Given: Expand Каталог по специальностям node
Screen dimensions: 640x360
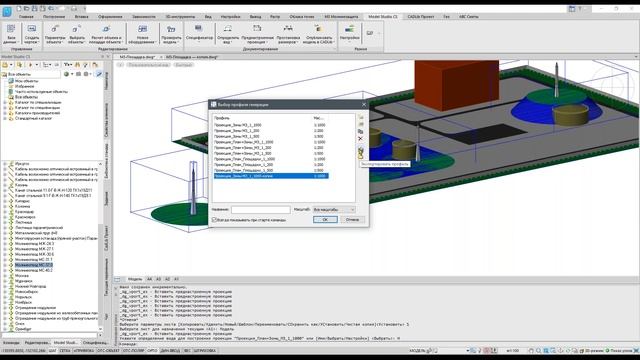Looking at the screenshot, I should 5,102.
